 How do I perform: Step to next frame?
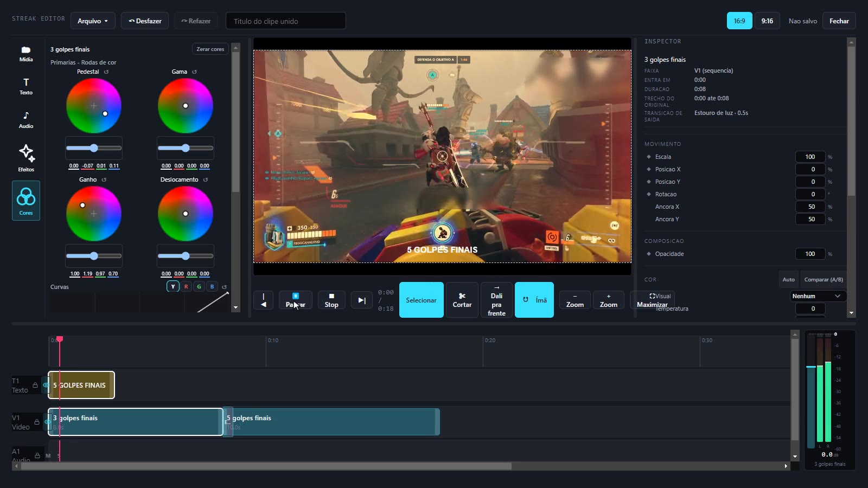[362, 300]
